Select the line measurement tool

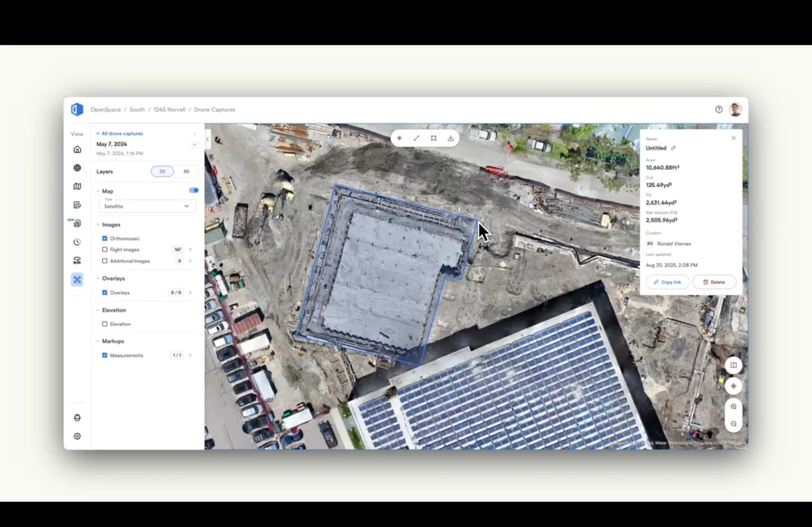click(417, 138)
